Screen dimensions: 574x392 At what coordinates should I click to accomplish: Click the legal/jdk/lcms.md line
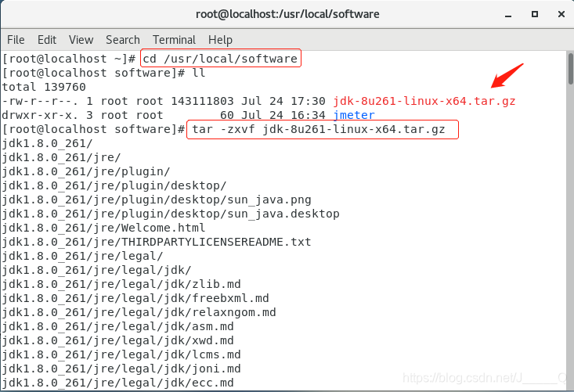click(x=121, y=354)
